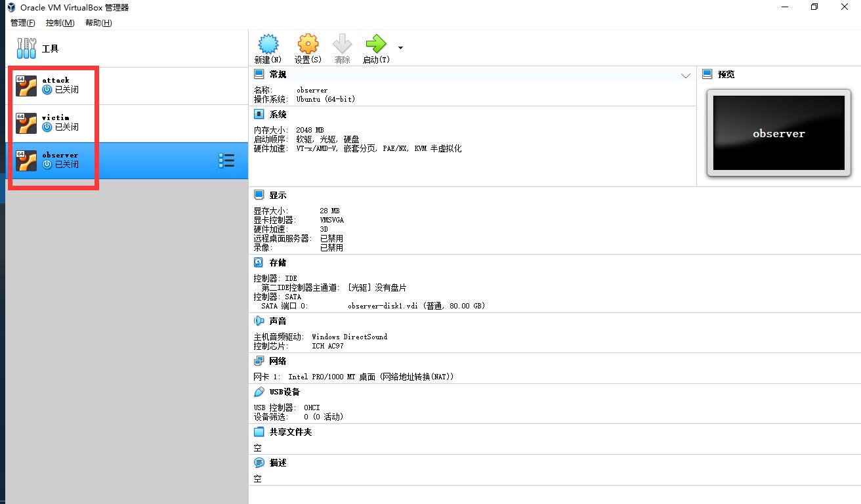Click the ICH AC97 audio controller value
Image resolution: width=861 pixels, height=504 pixels.
point(327,346)
